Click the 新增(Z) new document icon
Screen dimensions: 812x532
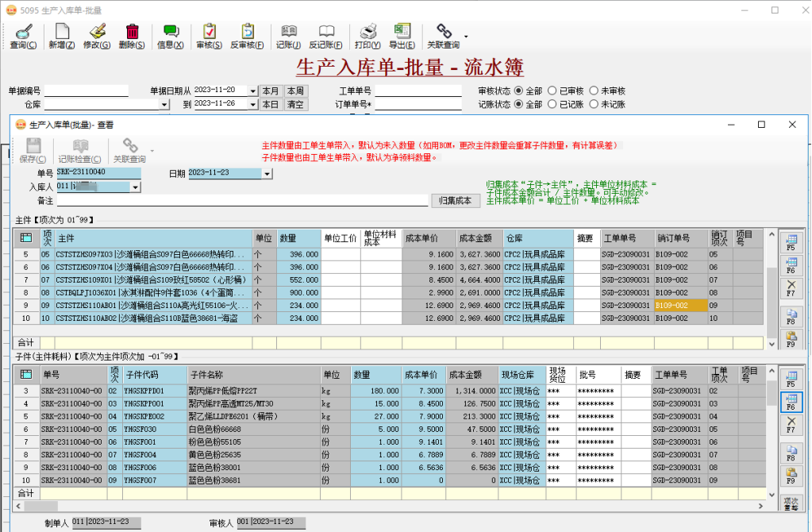[62, 37]
